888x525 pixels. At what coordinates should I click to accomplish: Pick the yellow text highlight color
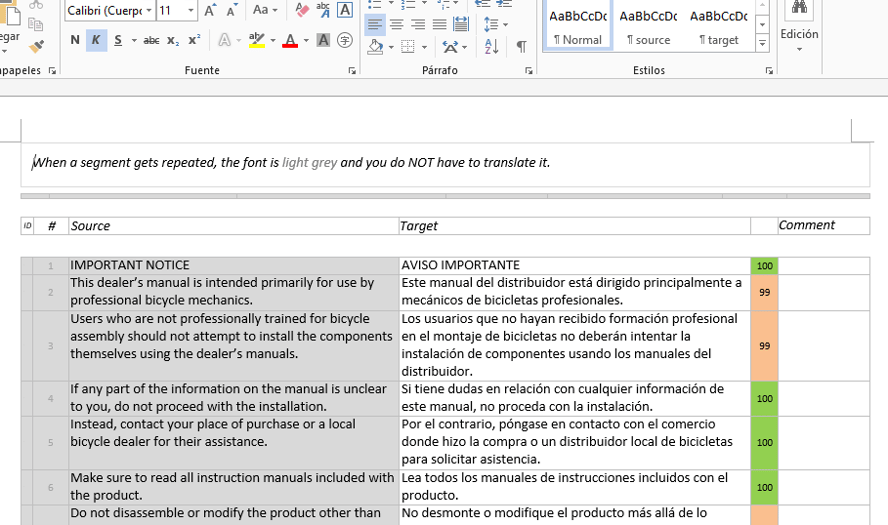click(257, 40)
